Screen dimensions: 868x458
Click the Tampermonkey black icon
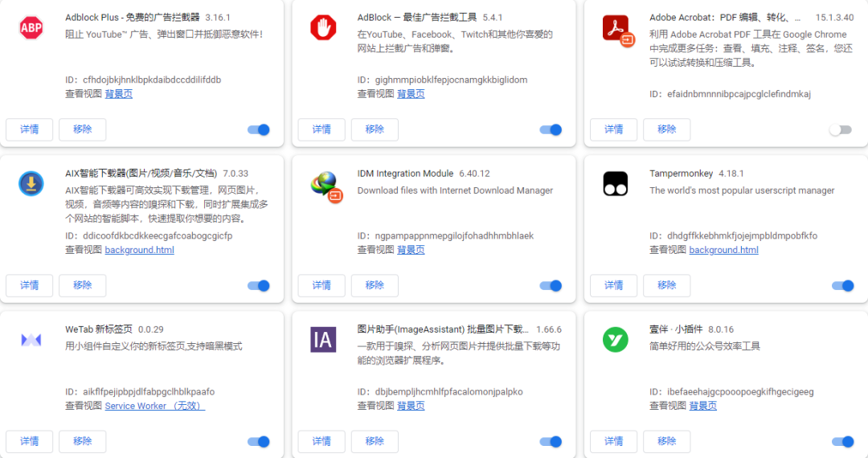(616, 184)
